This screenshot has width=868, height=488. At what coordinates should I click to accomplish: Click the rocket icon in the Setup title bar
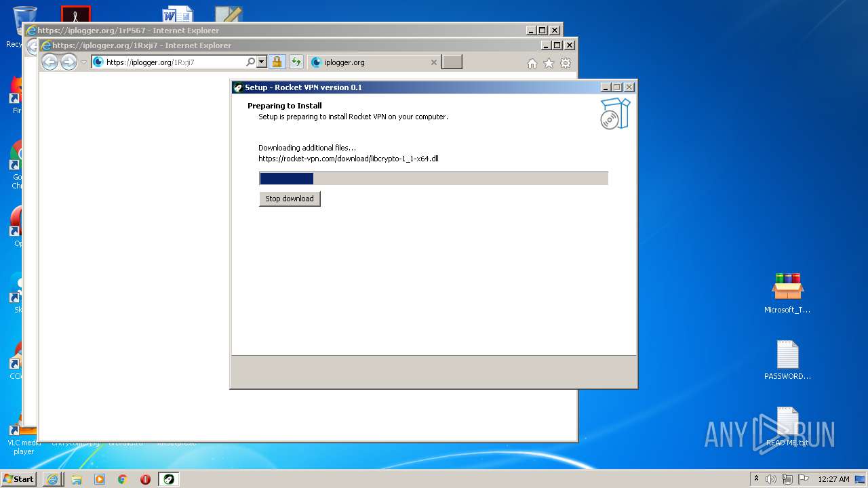tap(237, 87)
